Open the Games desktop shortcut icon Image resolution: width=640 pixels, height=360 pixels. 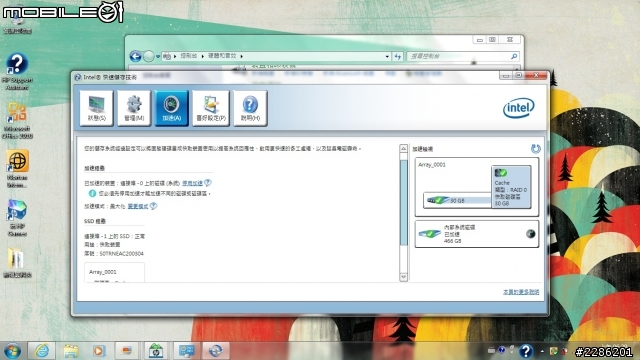coord(17,218)
